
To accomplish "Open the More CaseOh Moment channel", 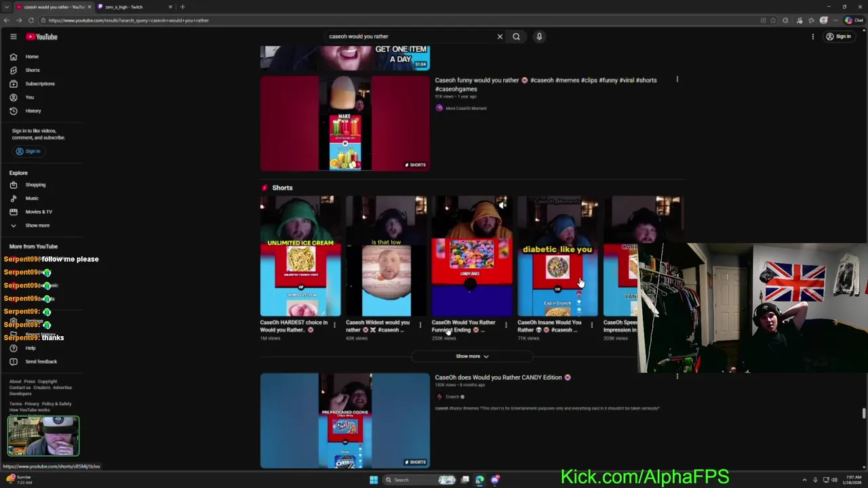I will click(466, 108).
